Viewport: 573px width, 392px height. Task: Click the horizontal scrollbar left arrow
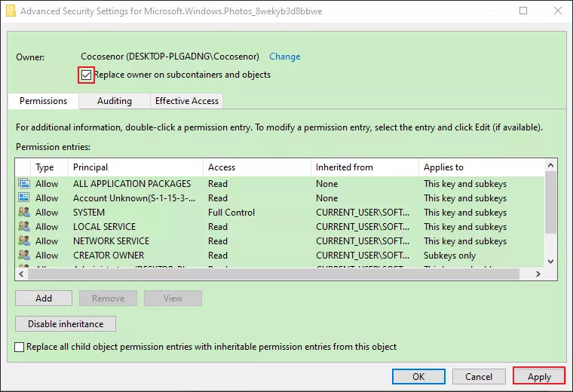tap(22, 274)
